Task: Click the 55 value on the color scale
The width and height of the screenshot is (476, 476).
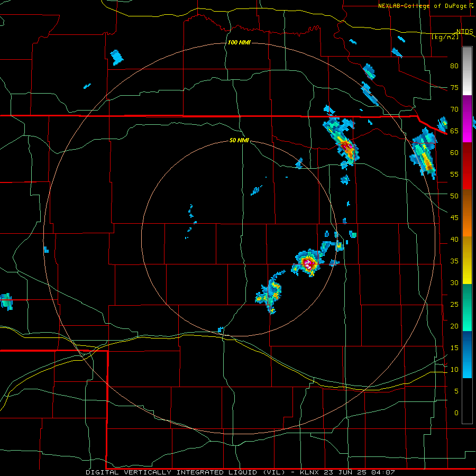Action: coord(454,174)
